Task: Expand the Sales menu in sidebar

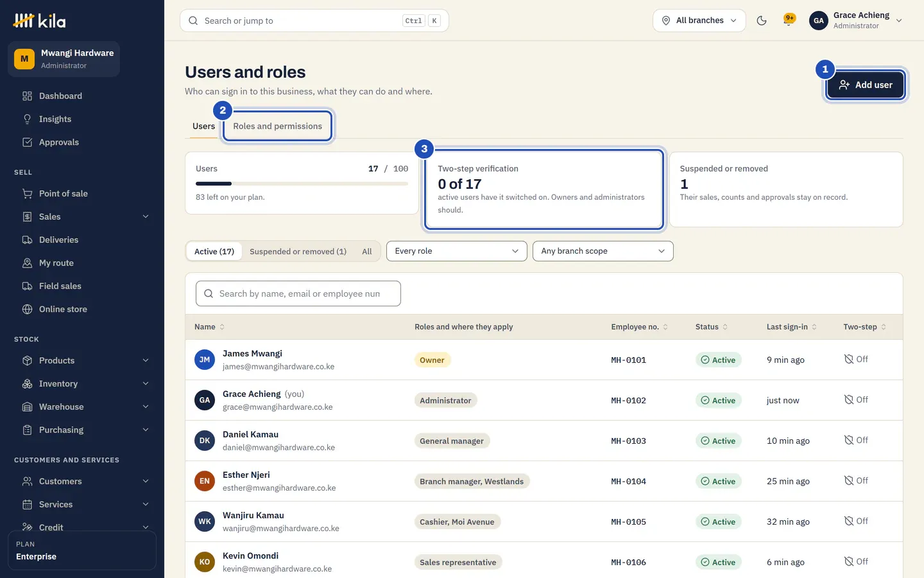Action: [85, 217]
